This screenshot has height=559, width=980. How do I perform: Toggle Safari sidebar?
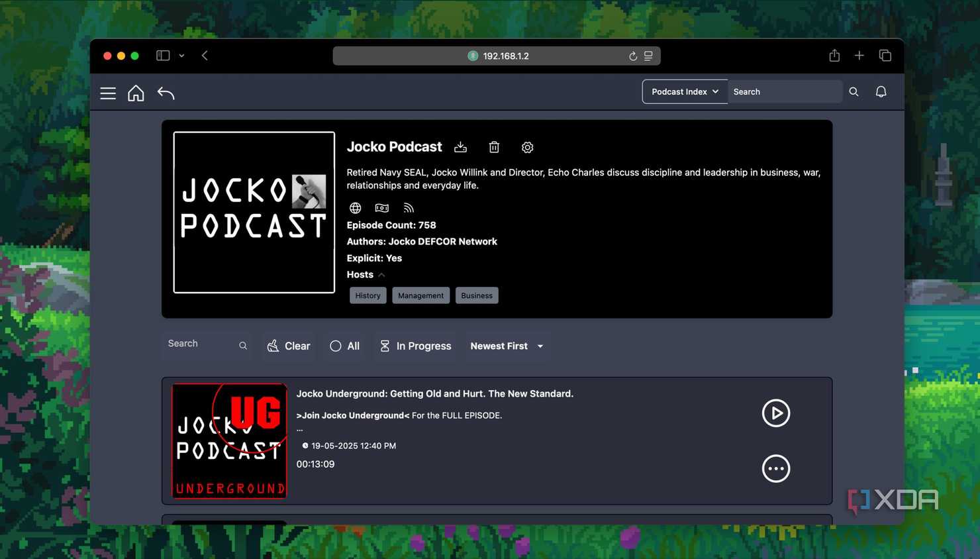(163, 56)
